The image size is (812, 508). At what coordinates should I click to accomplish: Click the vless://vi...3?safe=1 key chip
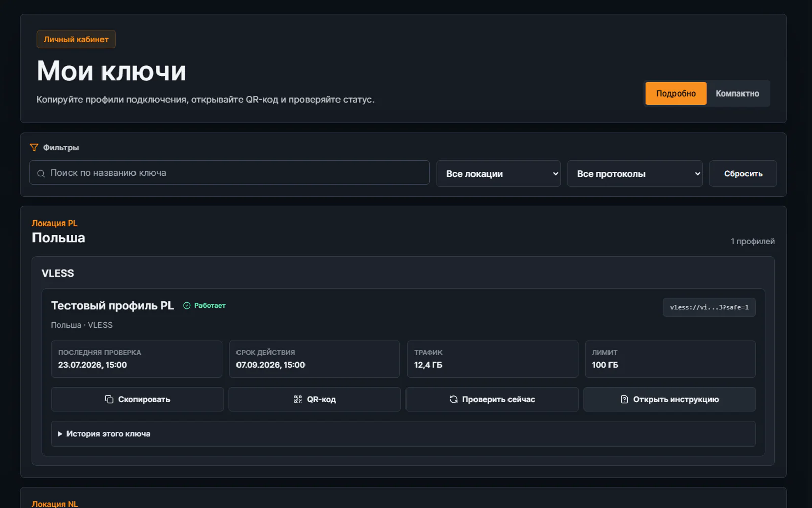pos(709,307)
